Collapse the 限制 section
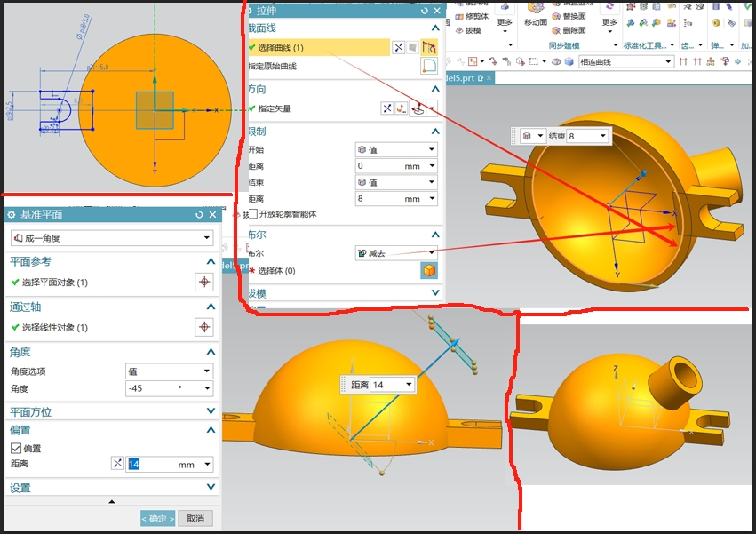Screen dimensions: 756x534 tap(435, 132)
